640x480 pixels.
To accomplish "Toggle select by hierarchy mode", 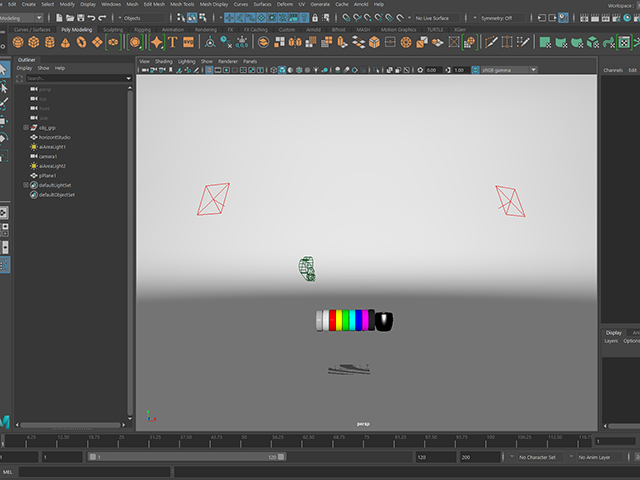I will [x=181, y=18].
